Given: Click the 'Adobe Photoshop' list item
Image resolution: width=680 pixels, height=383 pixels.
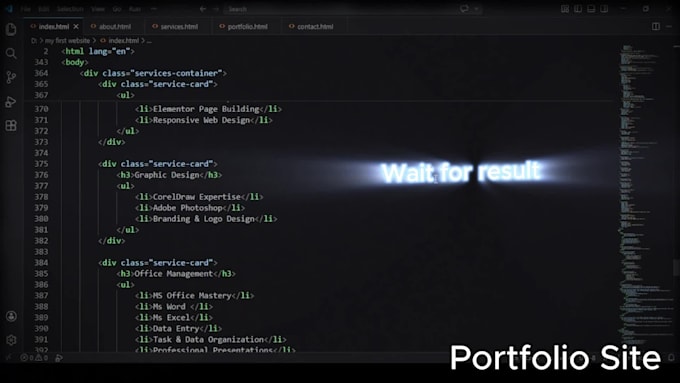Looking at the screenshot, I should tap(187, 208).
